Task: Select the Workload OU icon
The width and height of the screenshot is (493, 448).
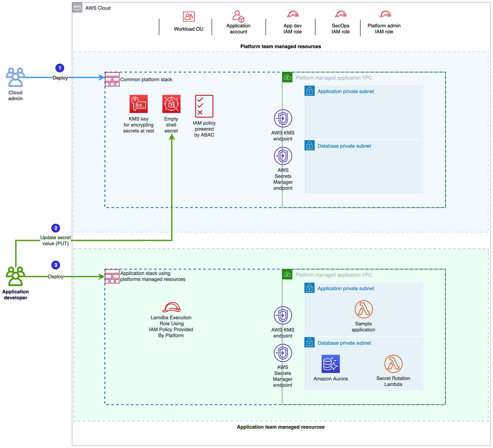Action: (x=188, y=16)
